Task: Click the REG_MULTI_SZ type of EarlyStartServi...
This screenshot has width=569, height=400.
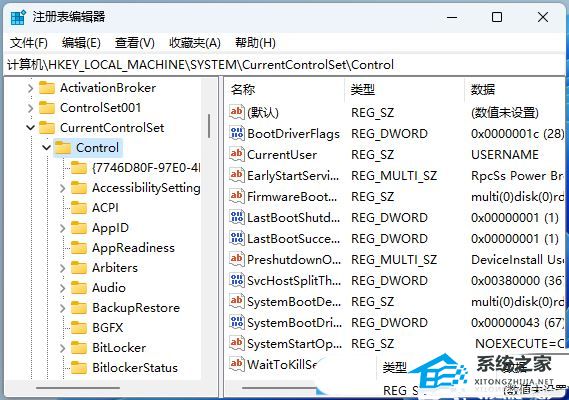Action: pyautogui.click(x=394, y=176)
